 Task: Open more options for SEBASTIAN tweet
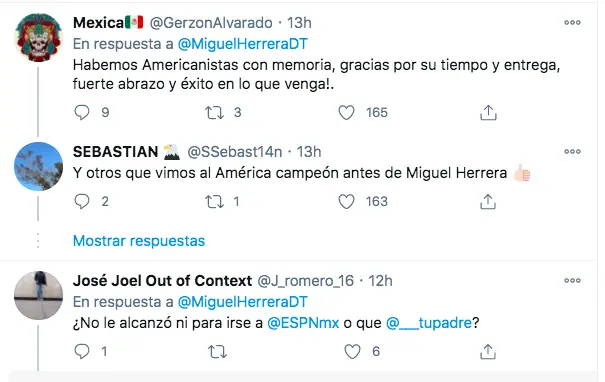point(572,151)
